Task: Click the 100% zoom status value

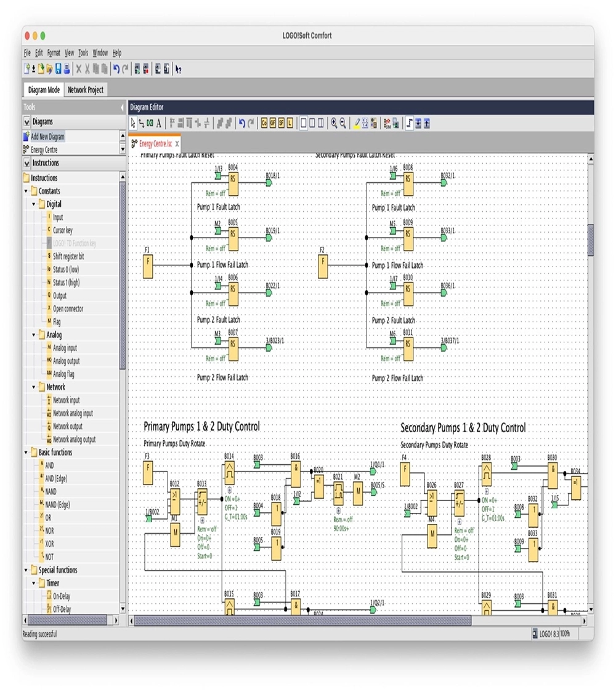Action: click(x=565, y=634)
